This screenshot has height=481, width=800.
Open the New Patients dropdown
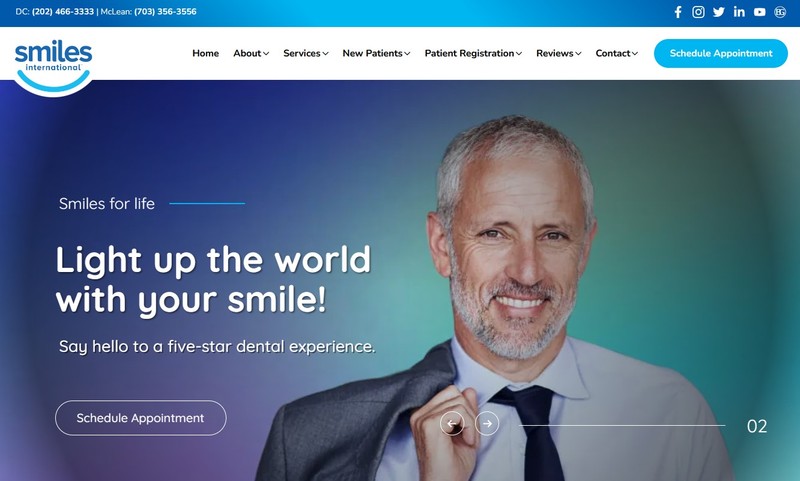click(x=376, y=53)
